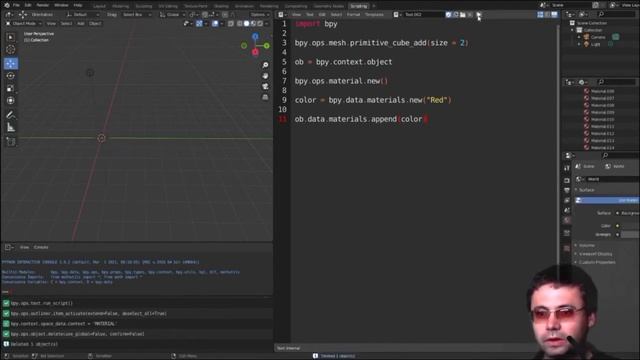
Task: Select the Move tool in viewport toolbar
Action: pyautogui.click(x=11, y=63)
